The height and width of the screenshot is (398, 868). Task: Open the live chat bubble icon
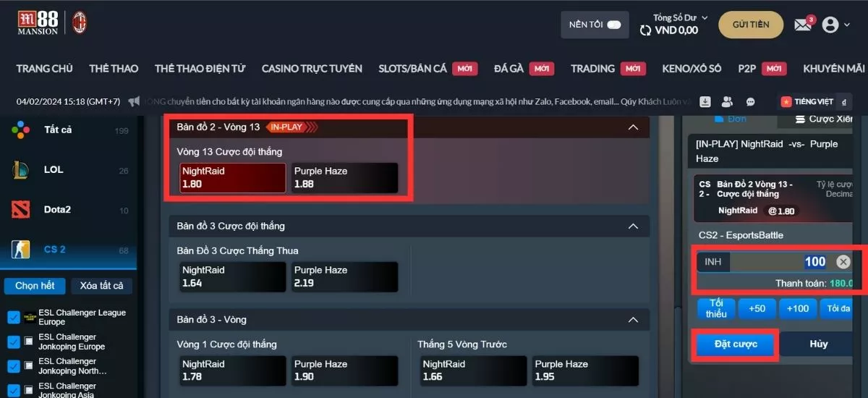coord(751,102)
